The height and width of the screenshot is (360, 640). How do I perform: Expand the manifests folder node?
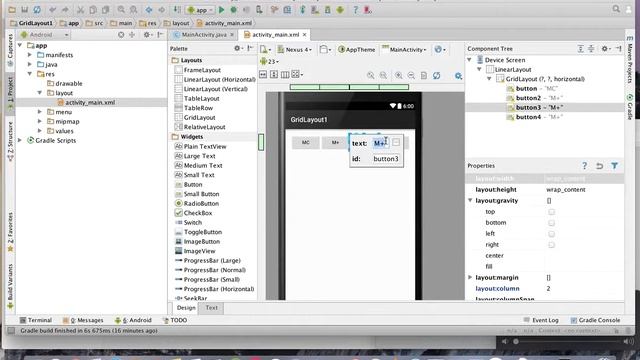click(x=30, y=55)
